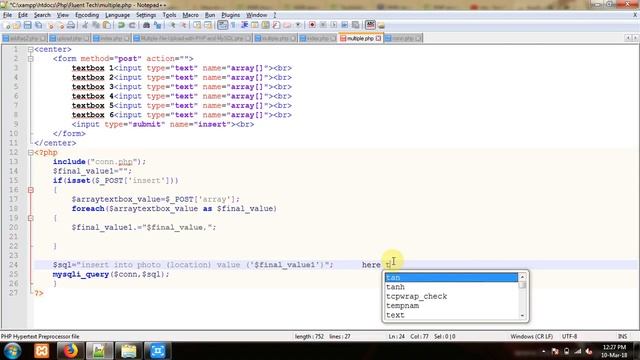640x360 pixels.
Task: Toggle synchronize horizontal scrolling icon
Action: [208, 25]
